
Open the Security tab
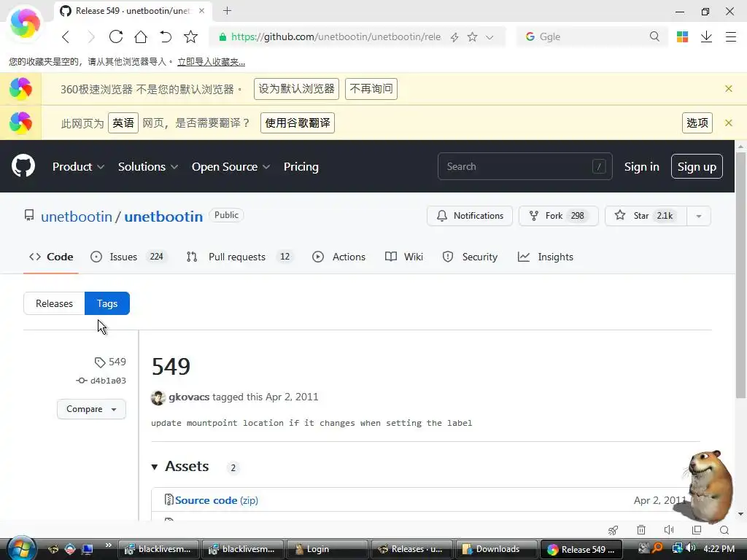(x=470, y=257)
